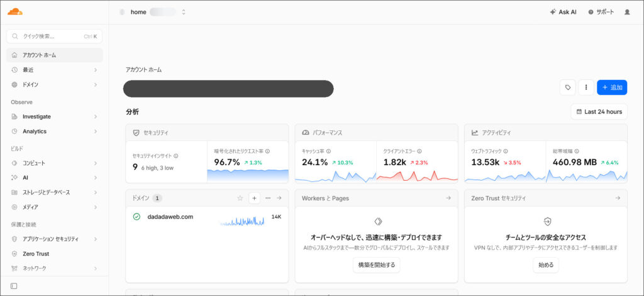Open the Last 24 hours range dropdown

tap(599, 111)
